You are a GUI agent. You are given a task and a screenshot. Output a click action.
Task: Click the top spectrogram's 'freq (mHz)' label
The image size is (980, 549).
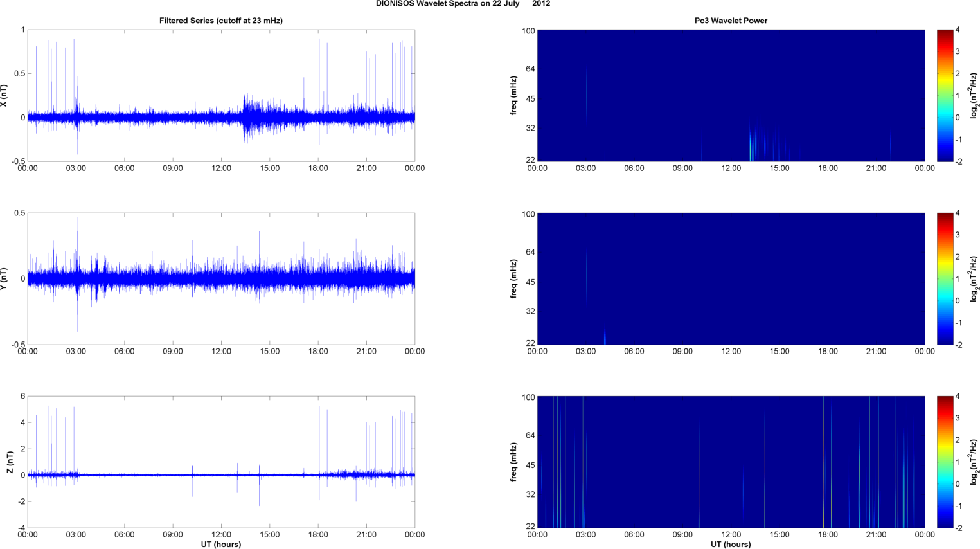coord(514,96)
